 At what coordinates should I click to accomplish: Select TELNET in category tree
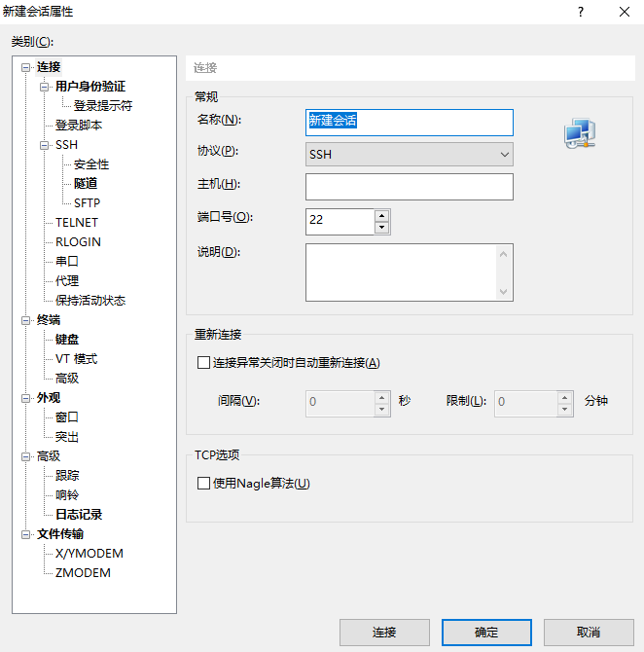tap(77, 223)
